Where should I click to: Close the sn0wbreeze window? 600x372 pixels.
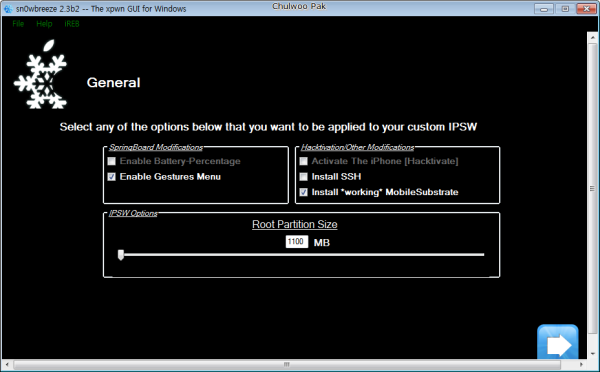tap(586, 9)
